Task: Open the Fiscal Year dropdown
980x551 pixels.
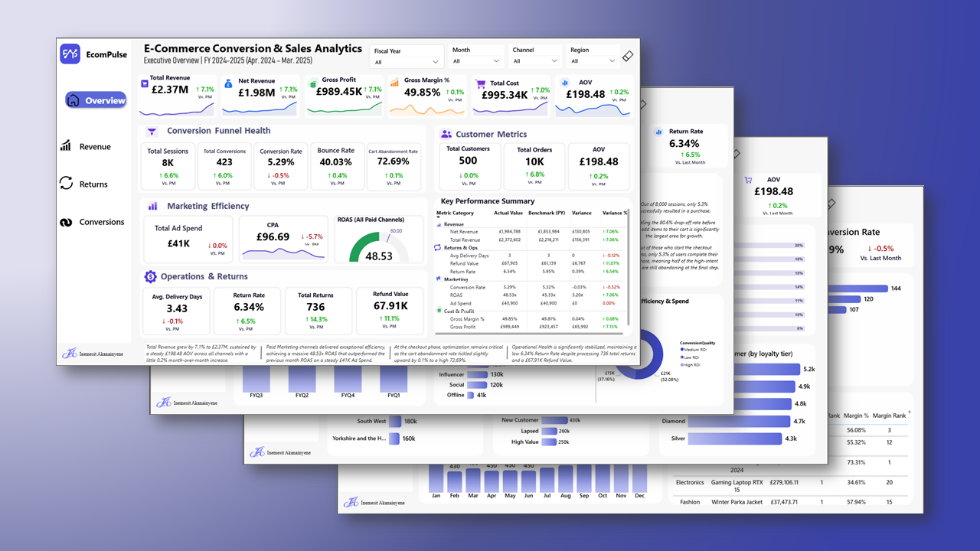Action: click(406, 62)
